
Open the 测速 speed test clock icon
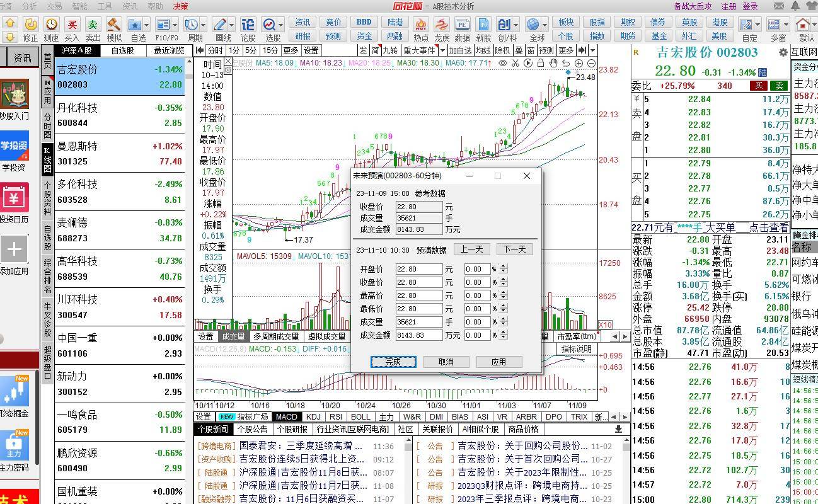click(x=51, y=24)
